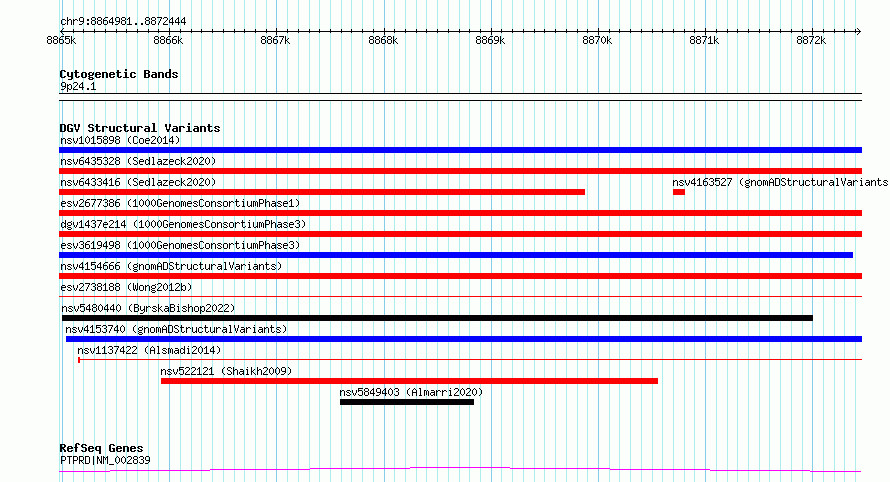Select the red dgv1437e214 variant bar
Image resolution: width=890 pixels, height=482 pixels.
point(460,234)
